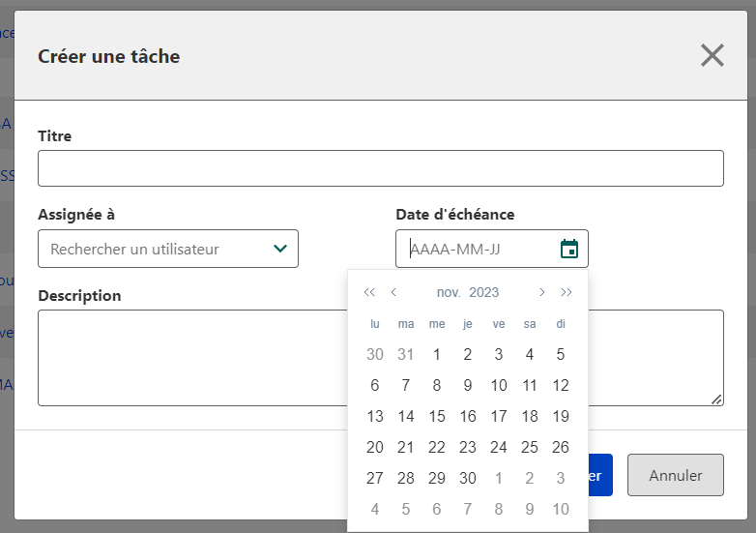This screenshot has width=756, height=533.
Task: Open month selector showing nov.
Action: point(449,292)
